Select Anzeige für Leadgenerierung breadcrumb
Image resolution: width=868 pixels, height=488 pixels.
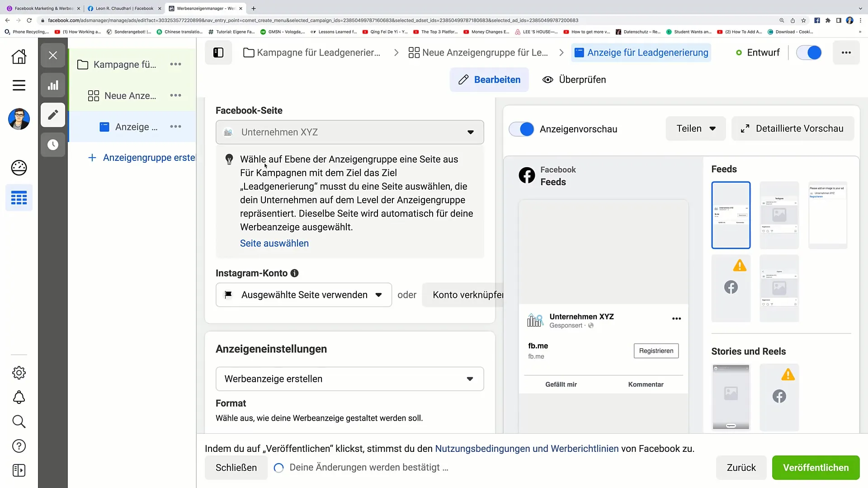[641, 52]
